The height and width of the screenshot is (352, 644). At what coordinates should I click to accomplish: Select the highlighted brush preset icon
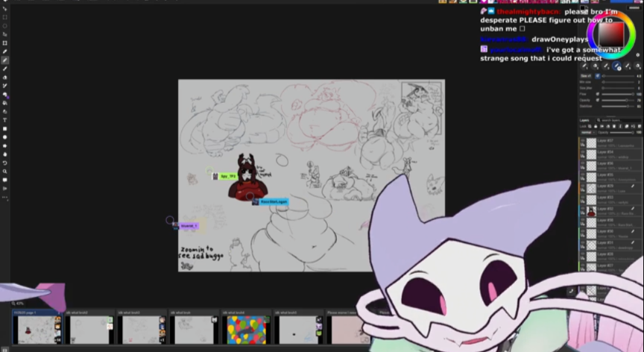pyautogui.click(x=617, y=66)
